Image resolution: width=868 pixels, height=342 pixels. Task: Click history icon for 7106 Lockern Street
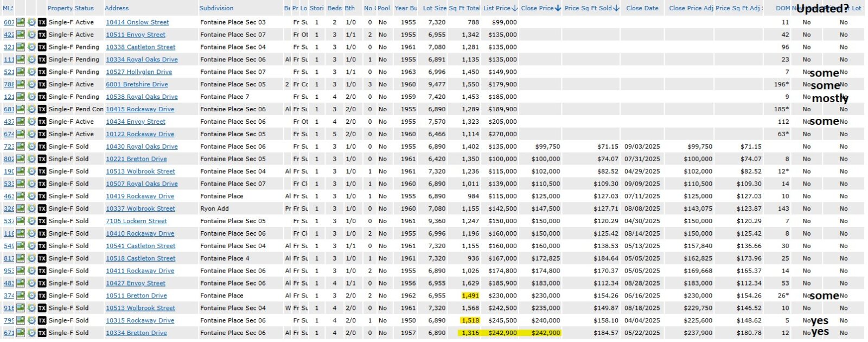(x=31, y=221)
